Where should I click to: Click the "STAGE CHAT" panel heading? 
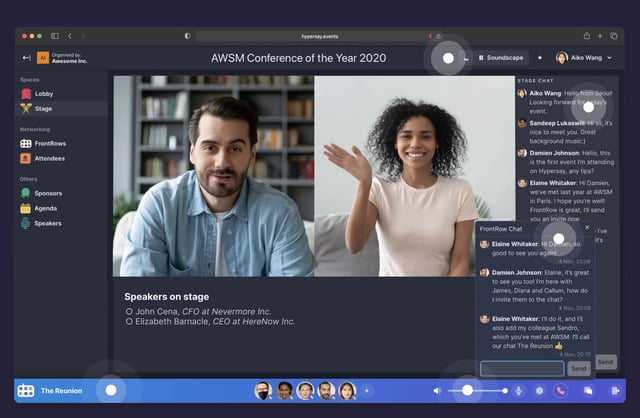click(535, 81)
